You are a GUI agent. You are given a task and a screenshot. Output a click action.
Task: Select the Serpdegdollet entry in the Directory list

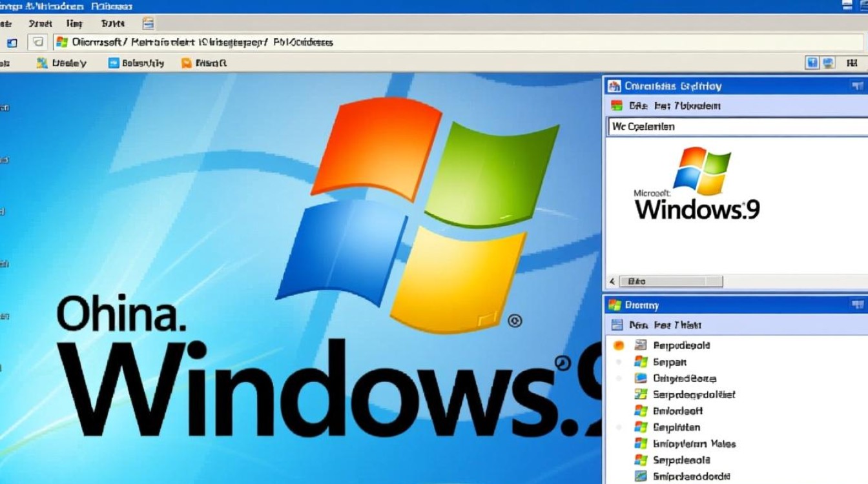click(693, 394)
